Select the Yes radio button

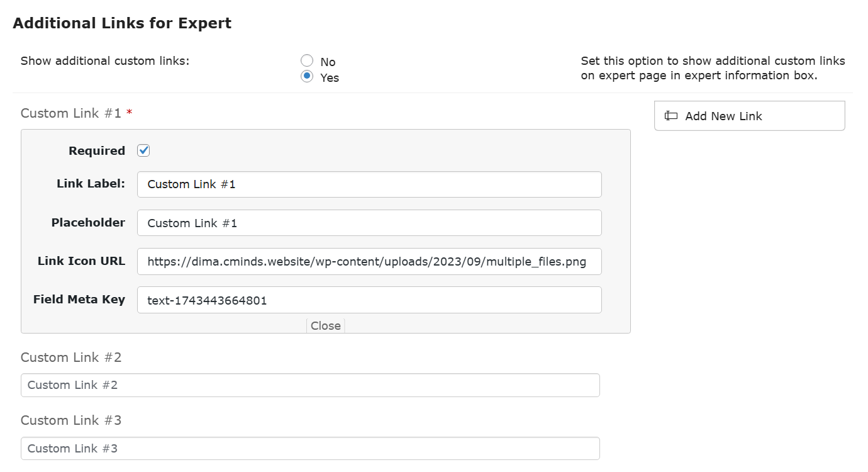tap(307, 76)
